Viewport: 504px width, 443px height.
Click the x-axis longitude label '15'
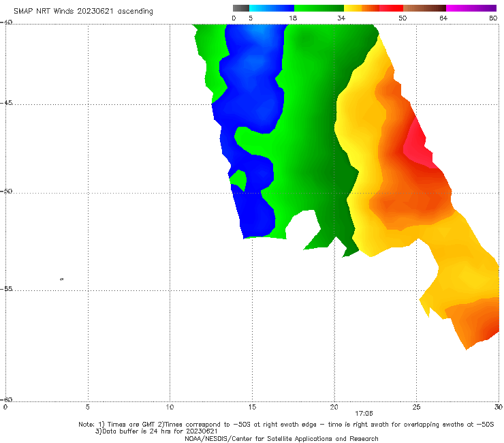point(252,407)
